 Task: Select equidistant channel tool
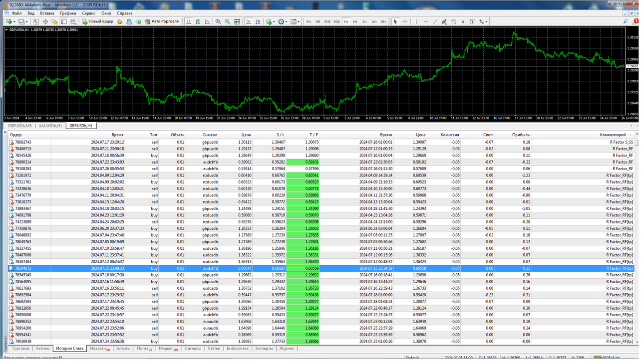coord(444,21)
